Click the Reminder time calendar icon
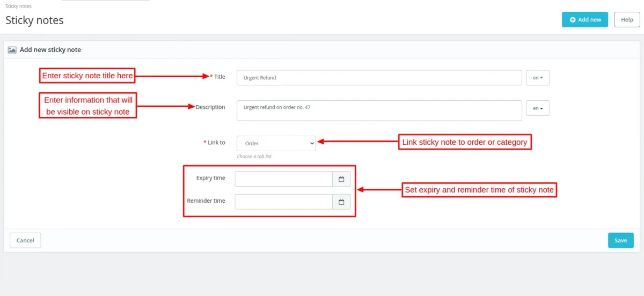This screenshot has width=644, height=296. click(x=341, y=202)
